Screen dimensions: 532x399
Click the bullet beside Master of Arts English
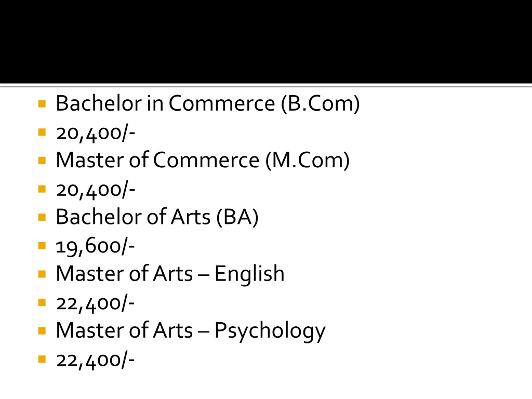click(x=42, y=274)
